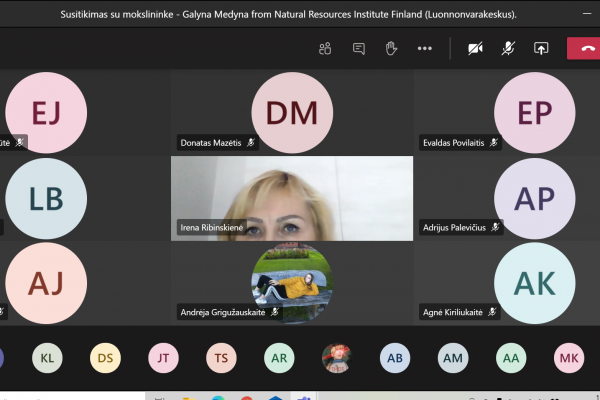Select the JT avatar in bottom strip
Screen dimensions: 600x400
point(163,358)
